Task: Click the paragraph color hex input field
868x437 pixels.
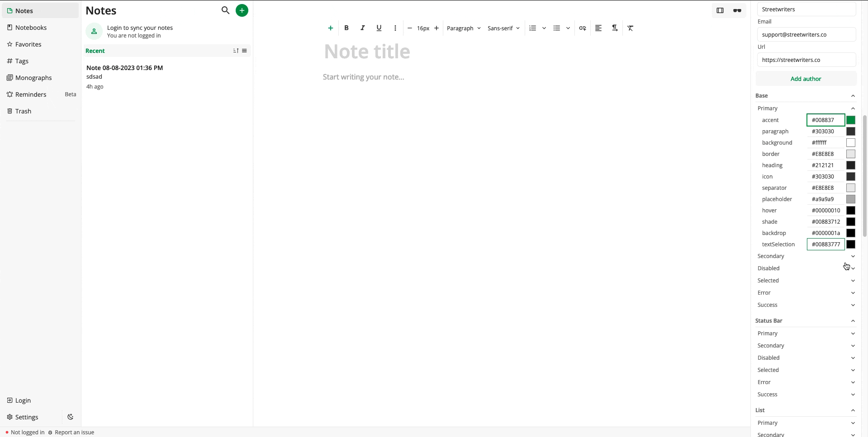Action: [x=825, y=132]
